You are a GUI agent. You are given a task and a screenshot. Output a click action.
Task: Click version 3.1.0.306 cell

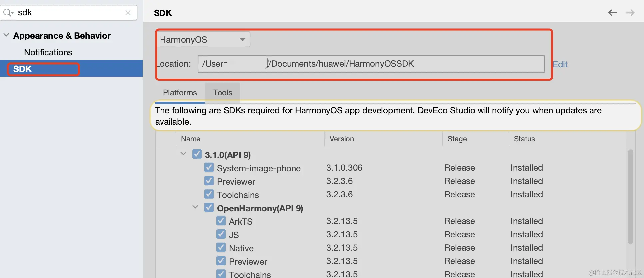344,168
